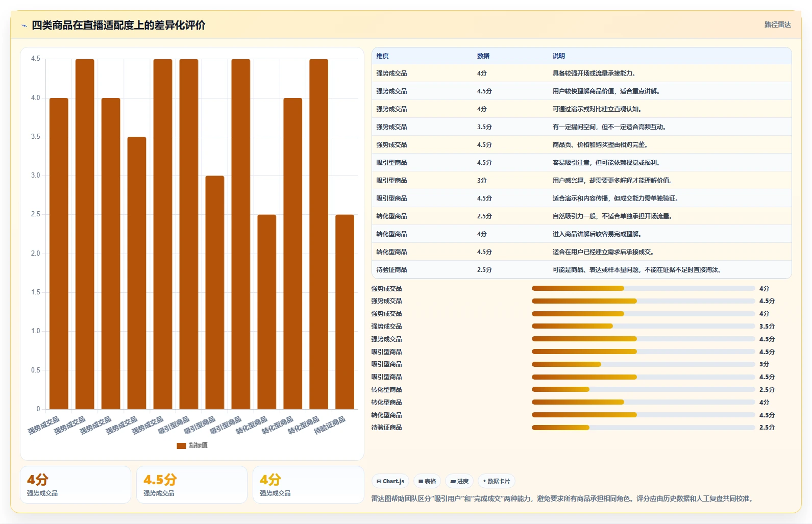Image resolution: width=812 pixels, height=524 pixels.
Task: Click the 待验证商品 label in the progress list
Action: pyautogui.click(x=386, y=428)
